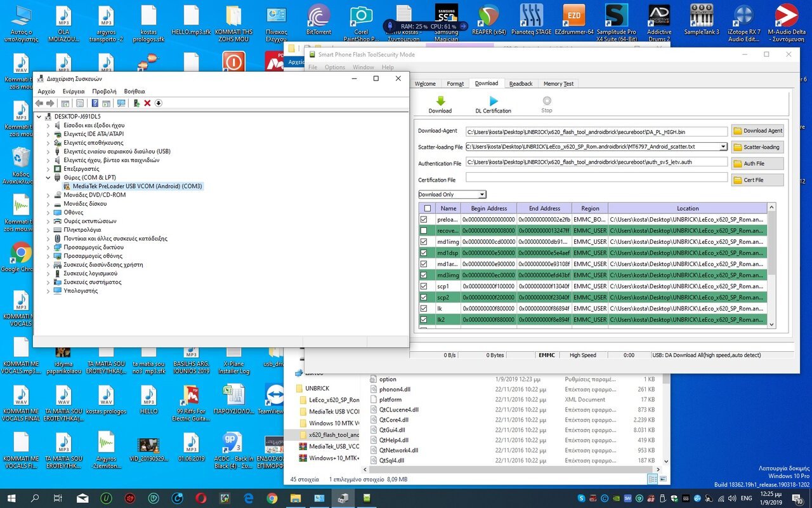Toggle the scp2 partition checkbox
The height and width of the screenshot is (508, 812).
(x=424, y=297)
